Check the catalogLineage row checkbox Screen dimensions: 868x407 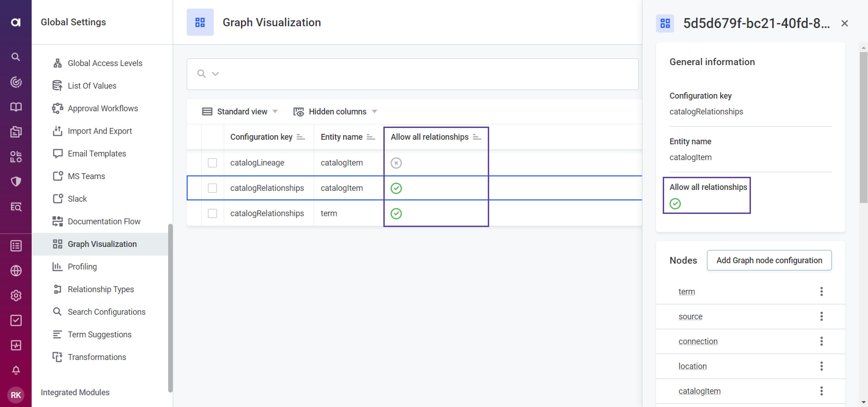[x=212, y=163]
